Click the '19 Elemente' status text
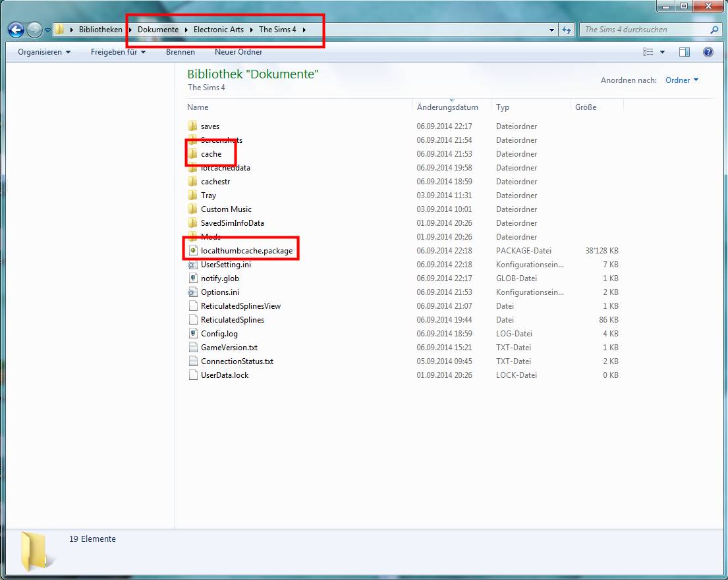The image size is (728, 580). point(92,539)
